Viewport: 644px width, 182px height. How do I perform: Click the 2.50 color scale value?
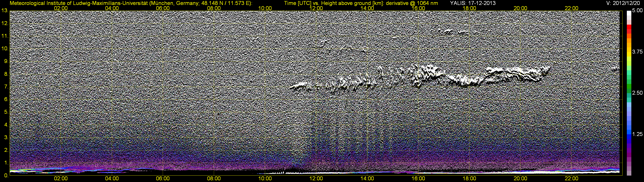coord(638,93)
